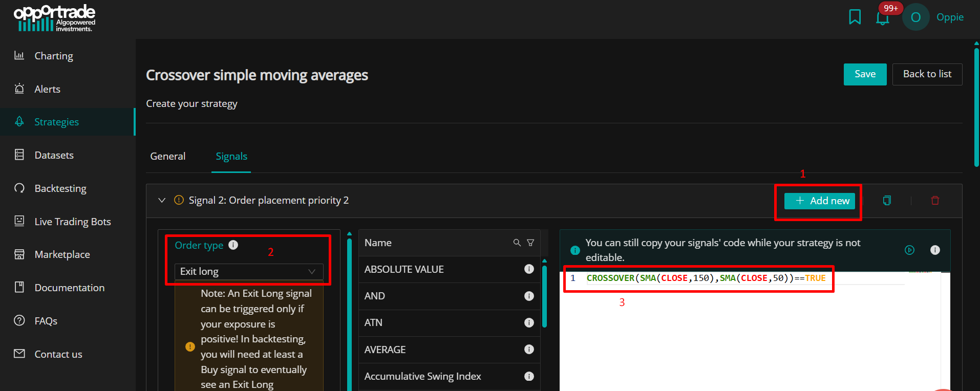This screenshot has height=391, width=980.
Task: Show info for AVERAGE function
Action: pos(529,349)
